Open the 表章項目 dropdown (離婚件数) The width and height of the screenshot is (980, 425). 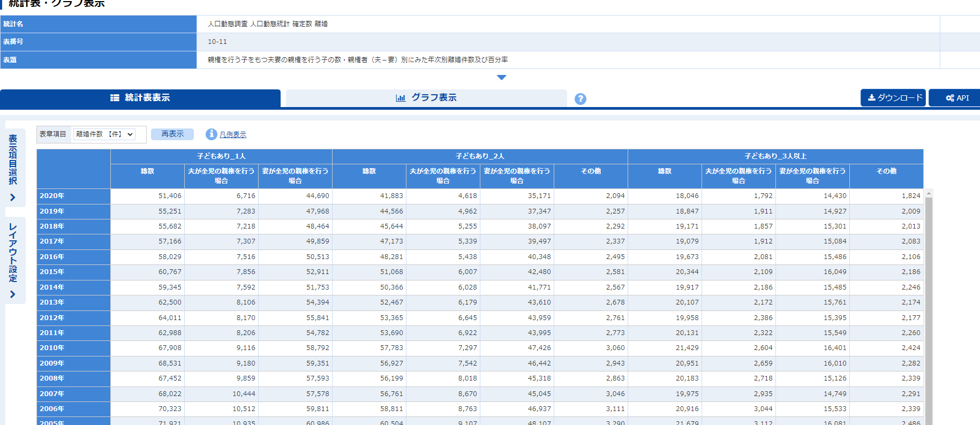tap(104, 134)
